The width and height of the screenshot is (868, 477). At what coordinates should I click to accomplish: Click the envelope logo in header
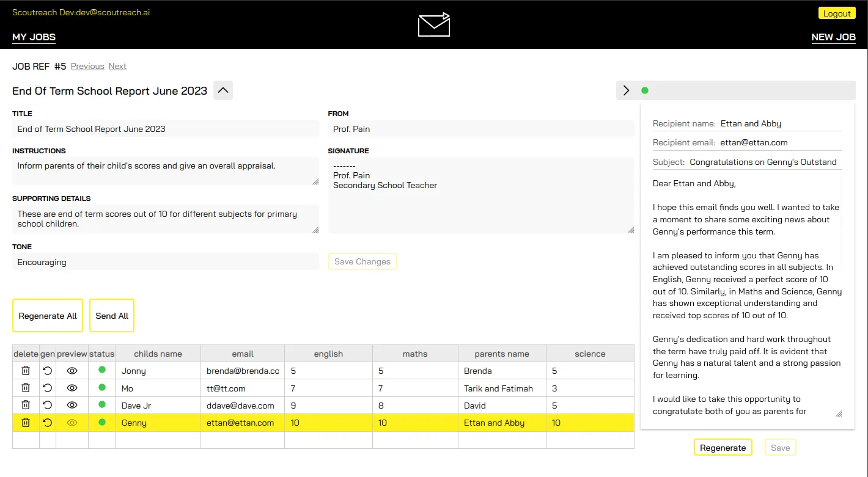tap(434, 24)
